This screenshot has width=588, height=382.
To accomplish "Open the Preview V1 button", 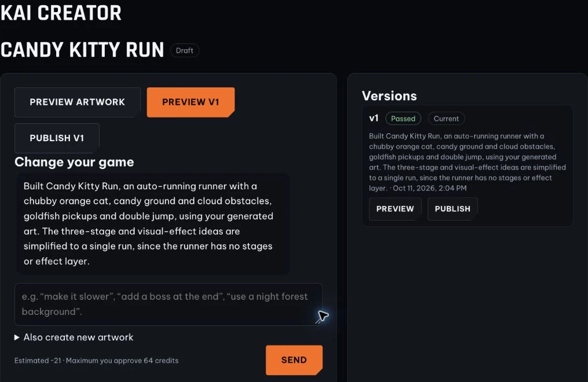I will click(190, 102).
